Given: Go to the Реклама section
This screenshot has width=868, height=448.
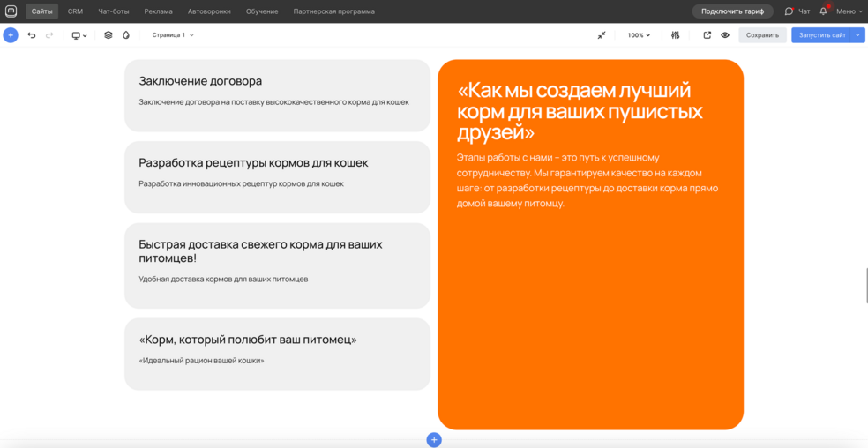Looking at the screenshot, I should coord(158,11).
